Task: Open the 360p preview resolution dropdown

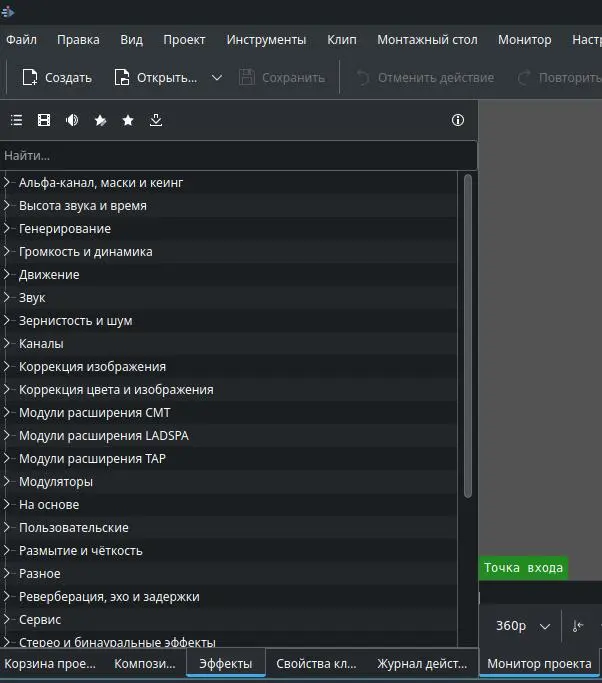Action: [523, 626]
